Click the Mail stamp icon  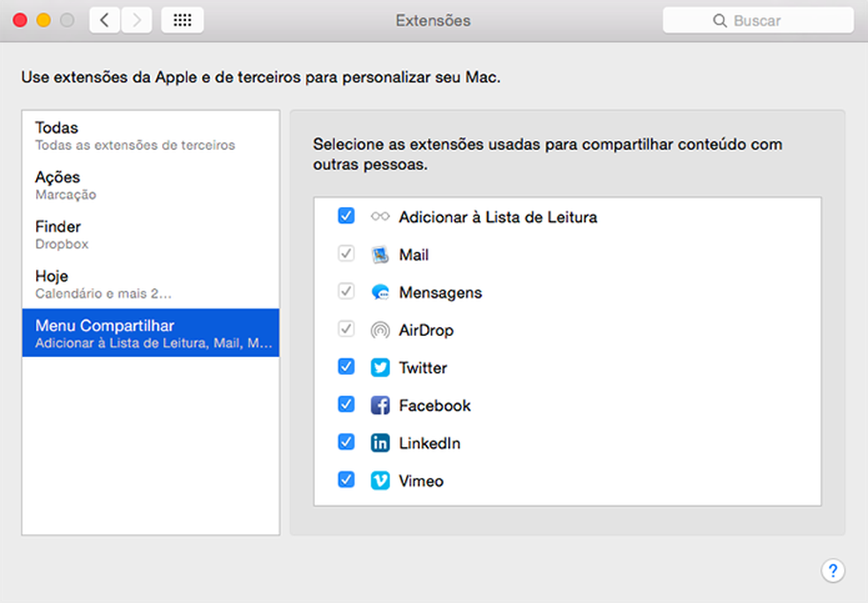380,255
